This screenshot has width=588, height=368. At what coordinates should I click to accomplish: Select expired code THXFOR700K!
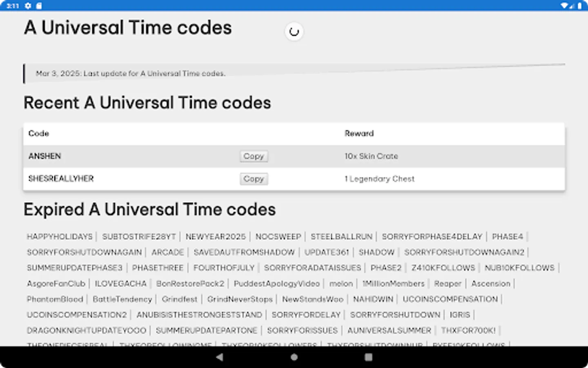click(468, 330)
